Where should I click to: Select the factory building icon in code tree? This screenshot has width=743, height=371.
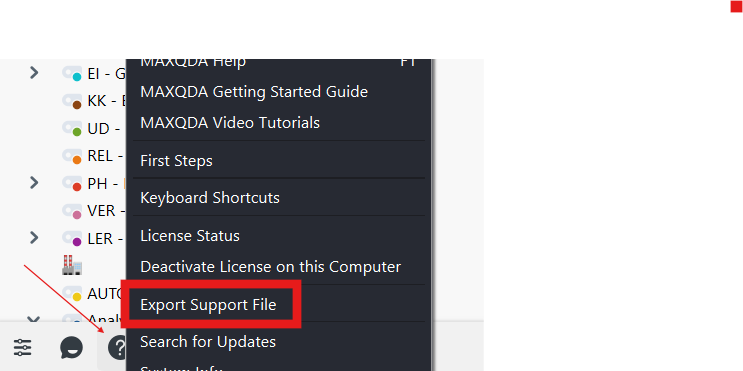point(72,265)
